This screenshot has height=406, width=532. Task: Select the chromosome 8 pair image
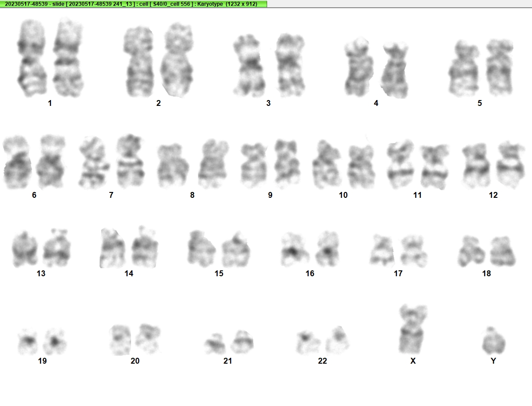[193, 164]
